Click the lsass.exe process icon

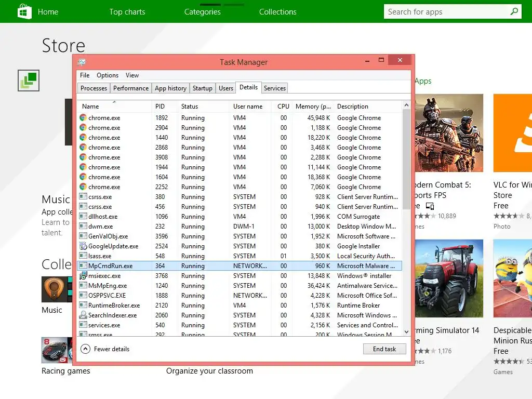click(x=83, y=256)
